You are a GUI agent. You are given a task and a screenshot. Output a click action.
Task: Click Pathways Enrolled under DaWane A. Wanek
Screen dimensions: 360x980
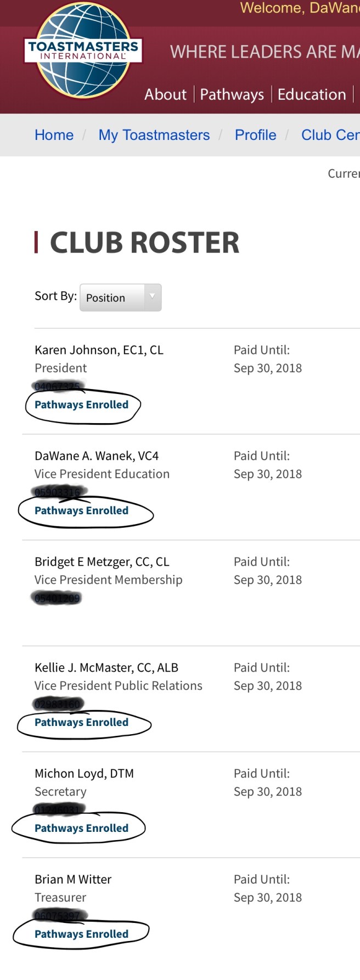(81, 511)
